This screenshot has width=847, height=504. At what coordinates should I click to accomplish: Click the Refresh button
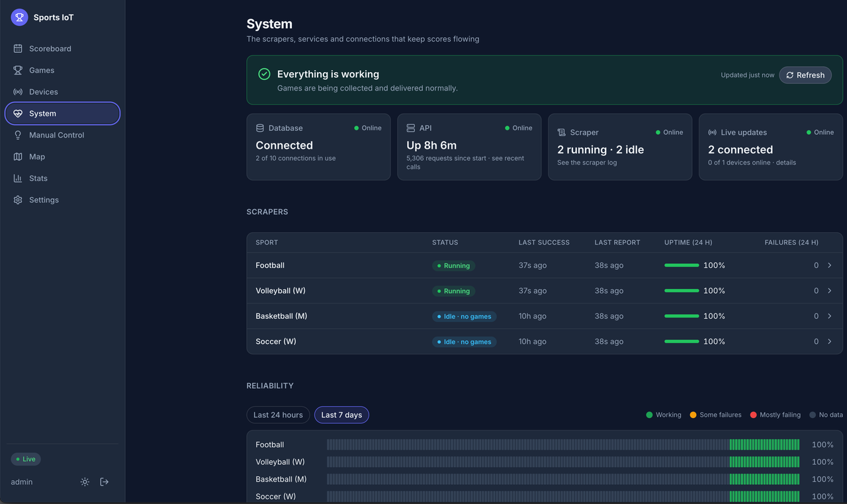[x=805, y=75]
